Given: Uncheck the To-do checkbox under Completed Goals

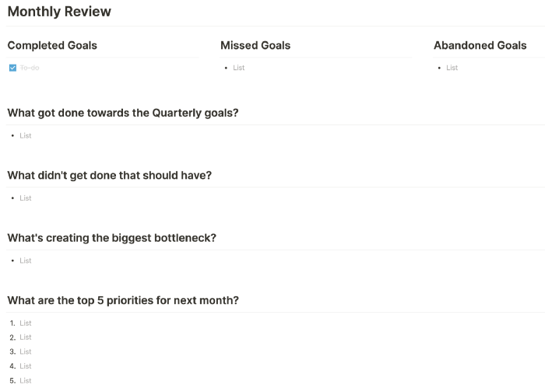Looking at the screenshot, I should 12,68.
